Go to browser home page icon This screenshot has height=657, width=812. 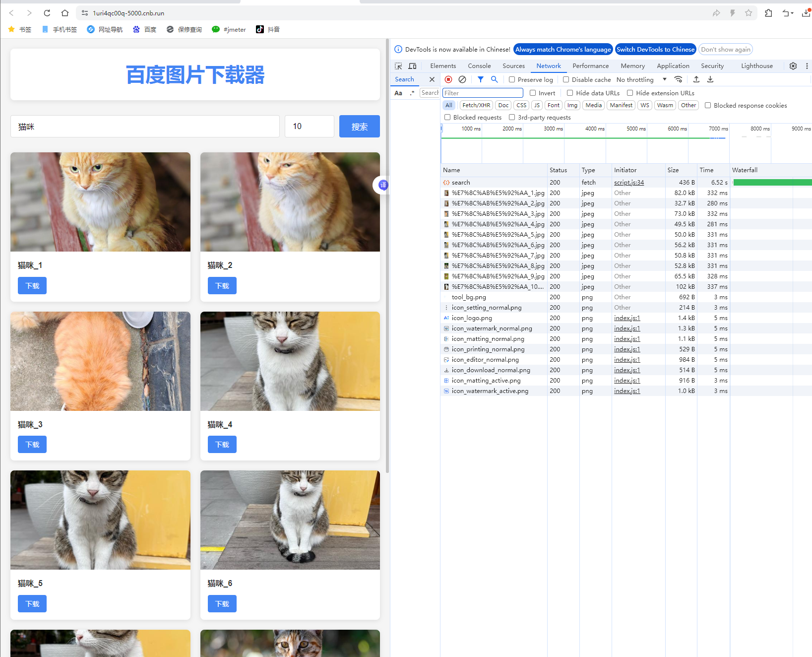pyautogui.click(x=65, y=13)
